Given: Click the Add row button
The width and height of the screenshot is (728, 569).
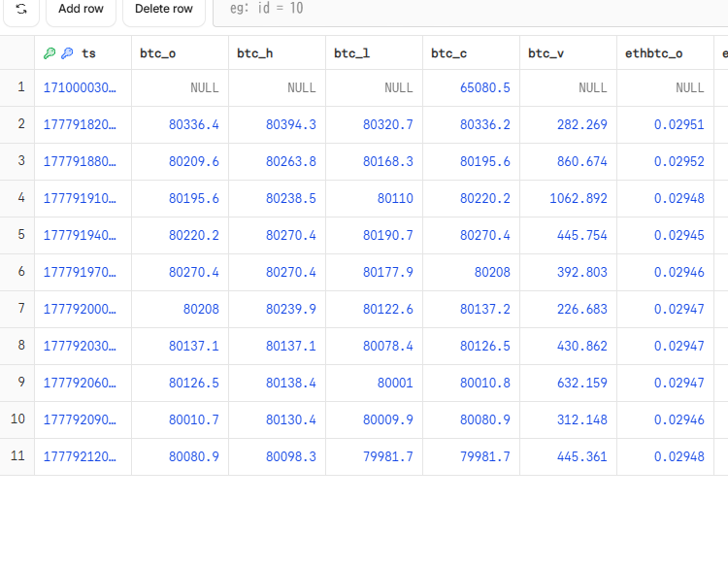Looking at the screenshot, I should click(81, 9).
